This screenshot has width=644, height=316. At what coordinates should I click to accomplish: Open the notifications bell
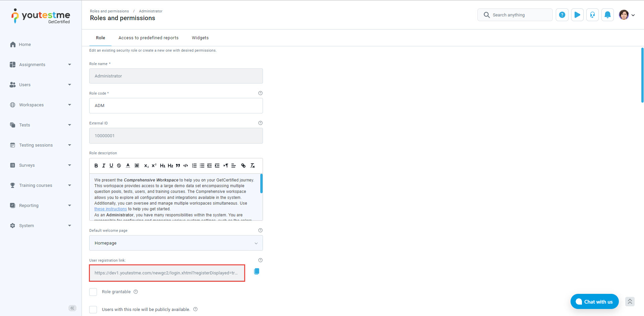coord(607,15)
